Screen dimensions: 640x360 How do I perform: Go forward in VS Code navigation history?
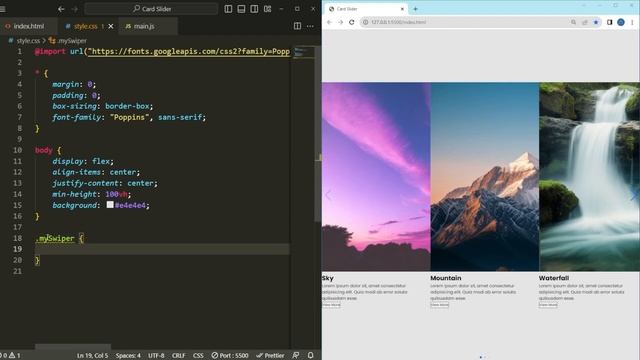point(75,9)
